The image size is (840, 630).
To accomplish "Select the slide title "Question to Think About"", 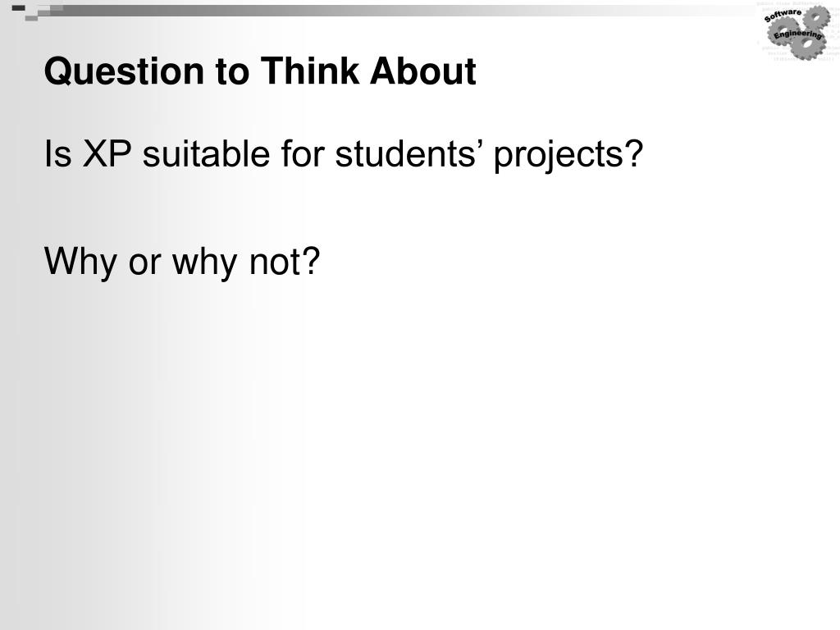I will pyautogui.click(x=260, y=71).
